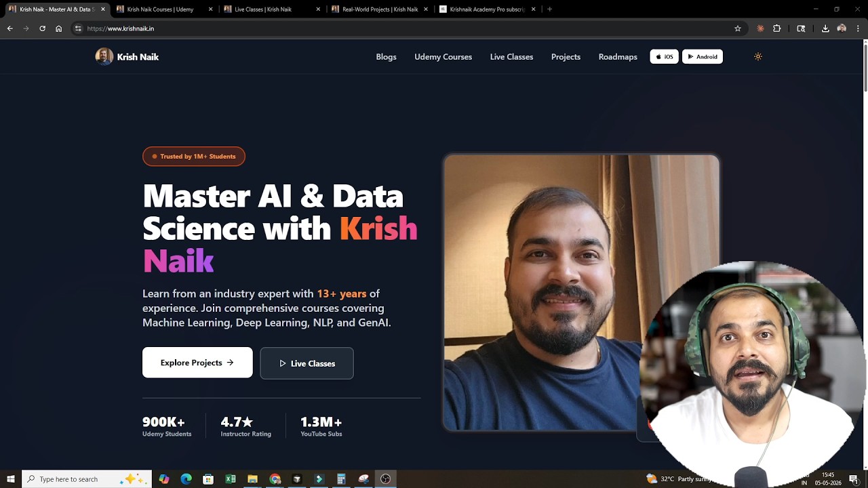The height and width of the screenshot is (488, 868).
Task: Click the weather '32°C Partly sunny' widget
Action: point(678,479)
